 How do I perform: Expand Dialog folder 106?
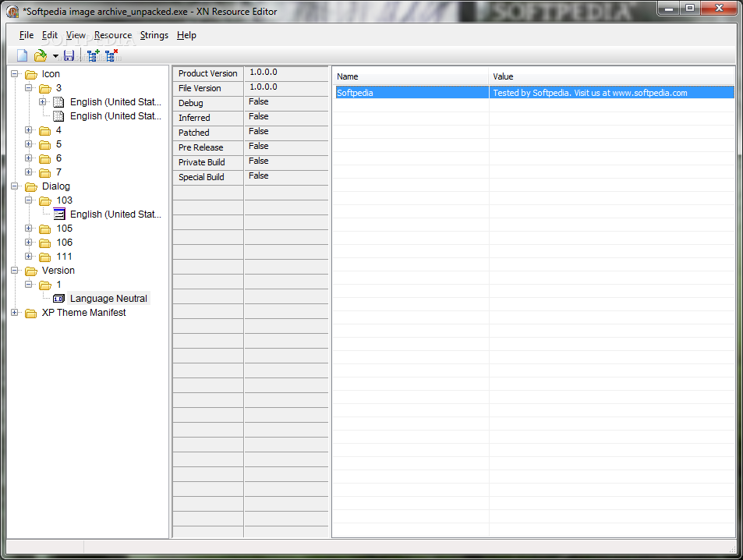click(28, 243)
